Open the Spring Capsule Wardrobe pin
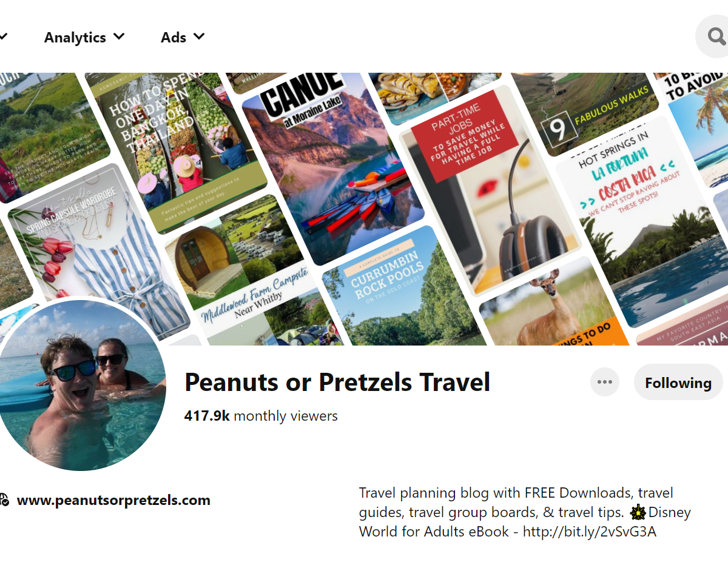The width and height of the screenshot is (728, 568). click(x=97, y=255)
